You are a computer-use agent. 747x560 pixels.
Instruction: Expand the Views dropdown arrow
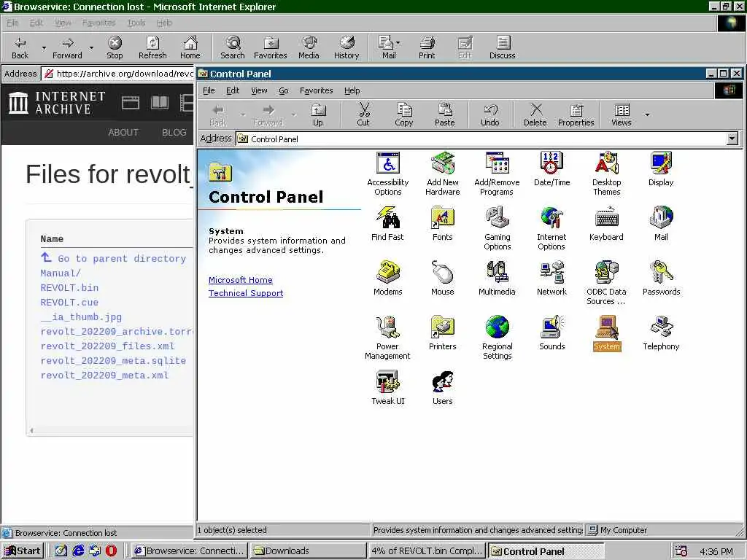(647, 114)
